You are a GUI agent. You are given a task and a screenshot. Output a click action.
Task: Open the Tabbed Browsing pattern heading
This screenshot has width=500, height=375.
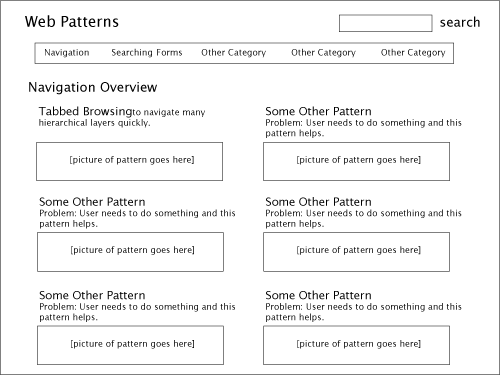tap(85, 111)
